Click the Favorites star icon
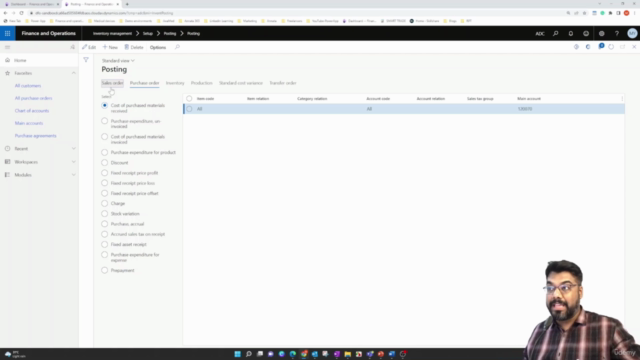 [7, 73]
